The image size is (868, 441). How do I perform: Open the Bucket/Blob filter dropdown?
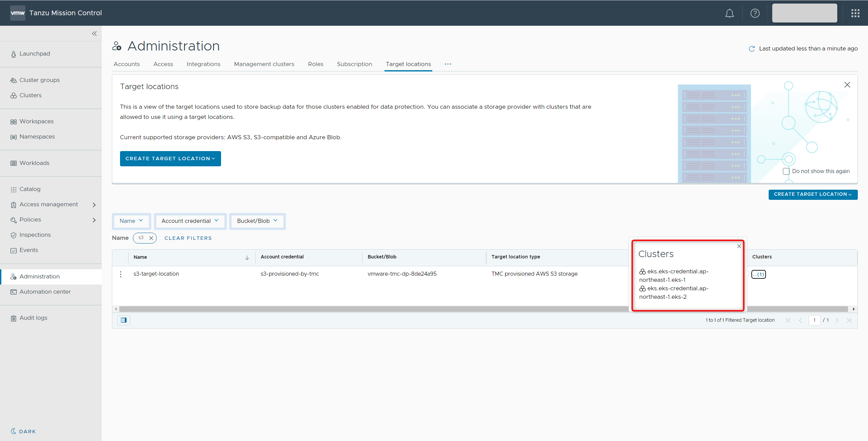coord(257,221)
